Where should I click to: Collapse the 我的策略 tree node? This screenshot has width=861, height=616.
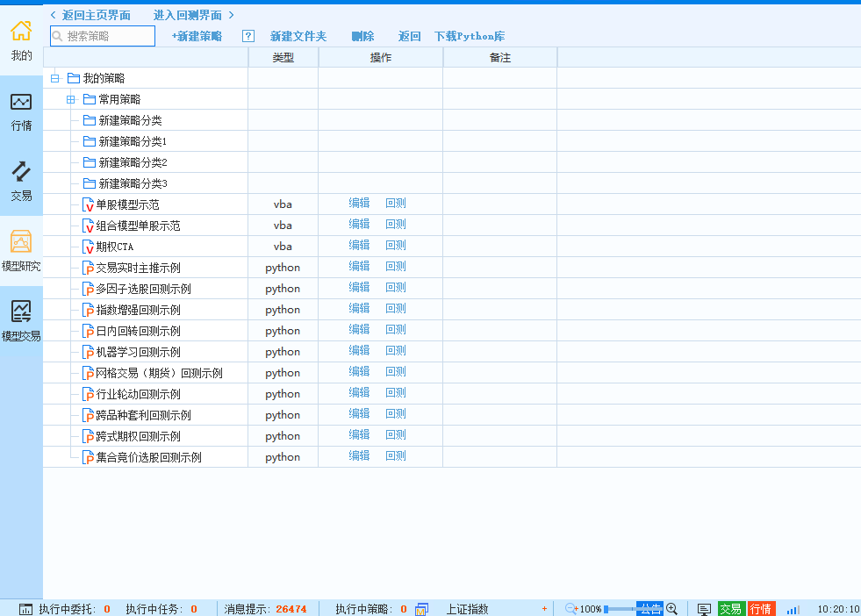55,78
